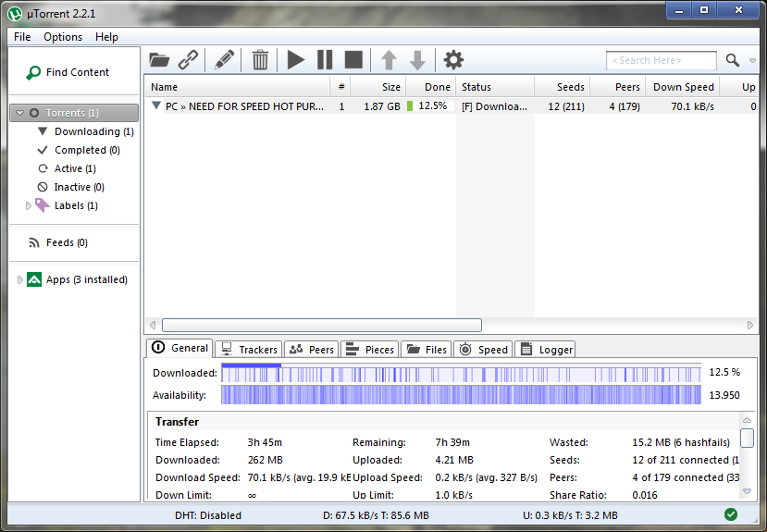
Task: Start the torrent with the play button
Action: [295, 60]
